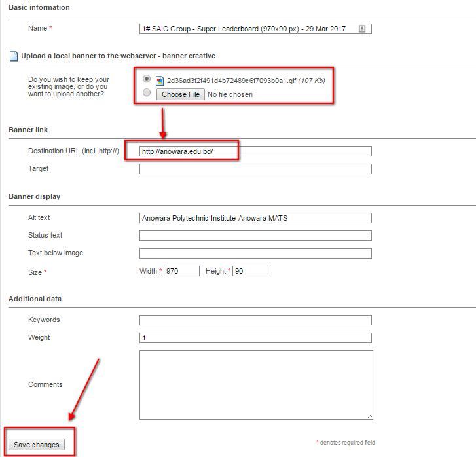The height and width of the screenshot is (457, 476).
Task: Click the Height field showing 90
Action: [251, 271]
